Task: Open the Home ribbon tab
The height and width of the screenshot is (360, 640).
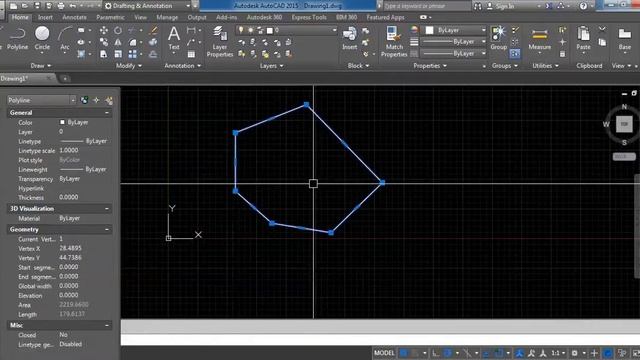Action: [20, 18]
